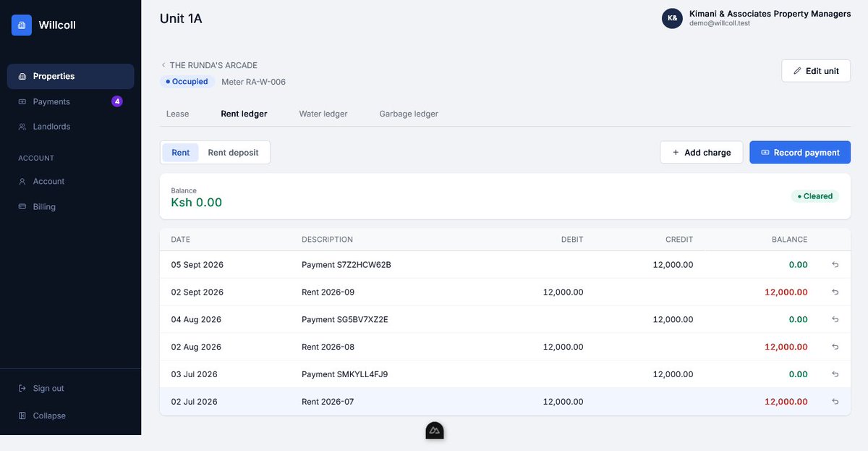Click undo icon for Rent 2026-08 row
This screenshot has width=868, height=451.
(835, 347)
